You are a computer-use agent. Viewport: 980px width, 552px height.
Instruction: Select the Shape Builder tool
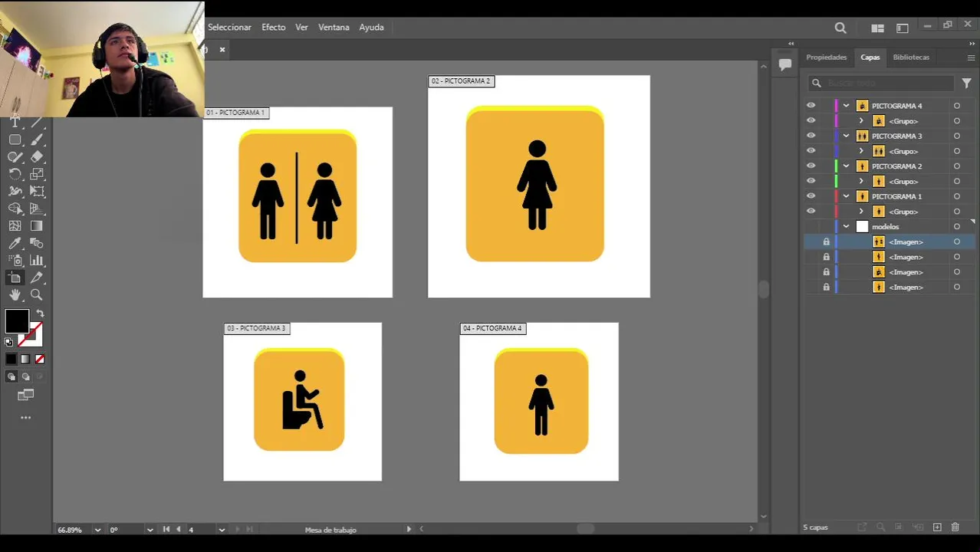[15, 209]
